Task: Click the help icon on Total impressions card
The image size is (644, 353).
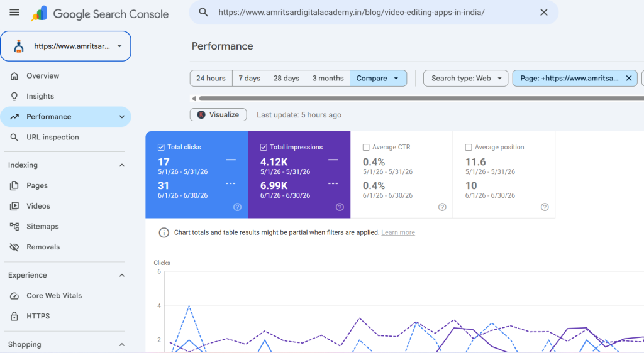Action: (x=340, y=207)
